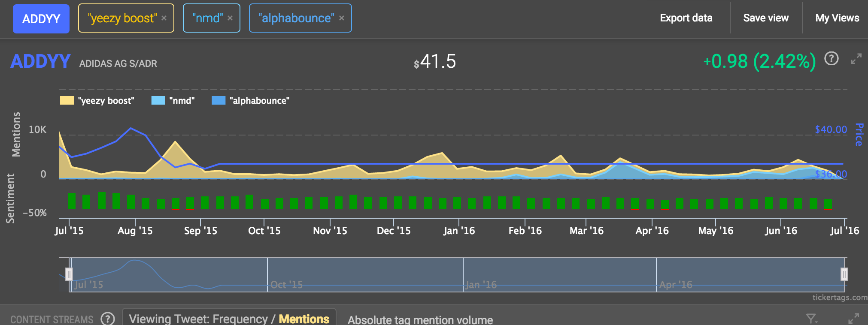Image resolution: width=868 pixels, height=325 pixels.
Task: Open the content streams filter icon
Action: point(811,319)
